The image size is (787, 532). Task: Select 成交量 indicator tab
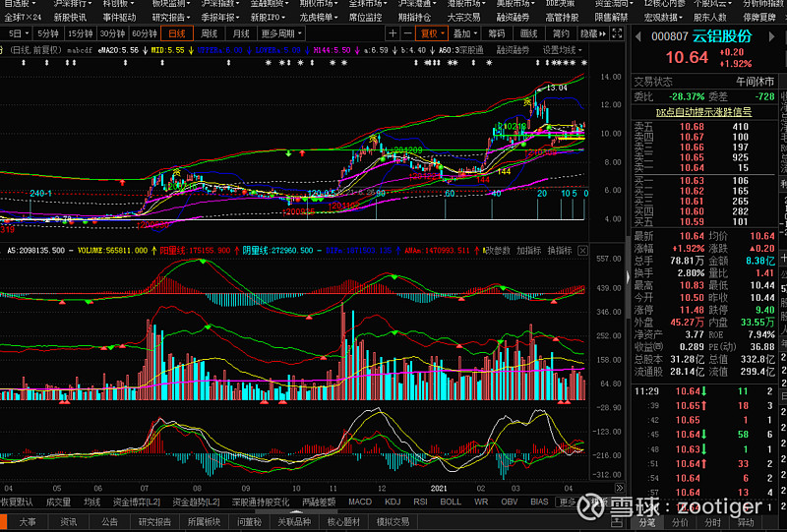(58, 502)
